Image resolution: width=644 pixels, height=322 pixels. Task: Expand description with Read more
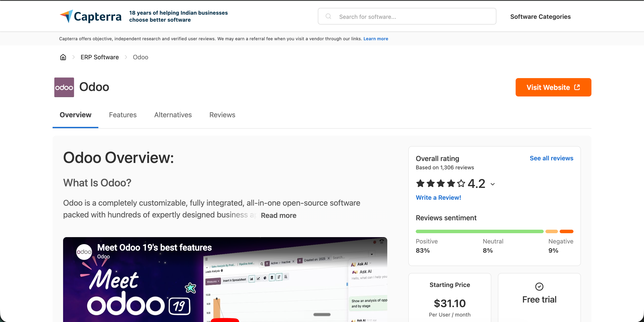278,215
